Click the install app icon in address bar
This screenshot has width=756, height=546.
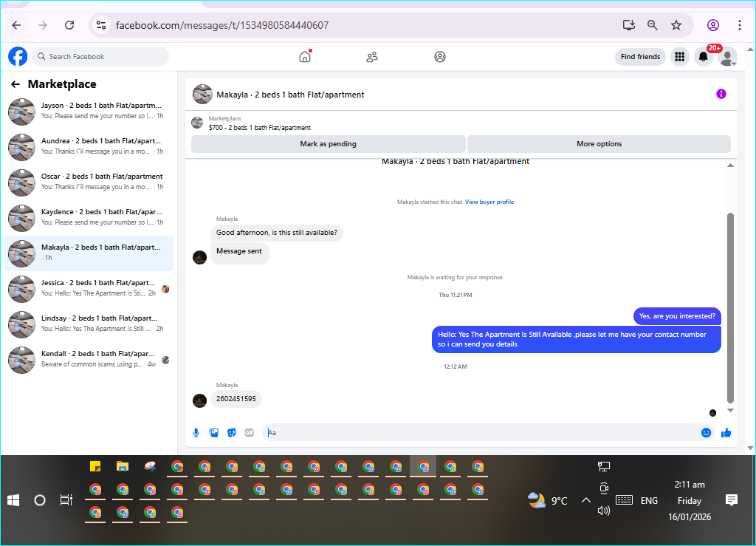[629, 25]
